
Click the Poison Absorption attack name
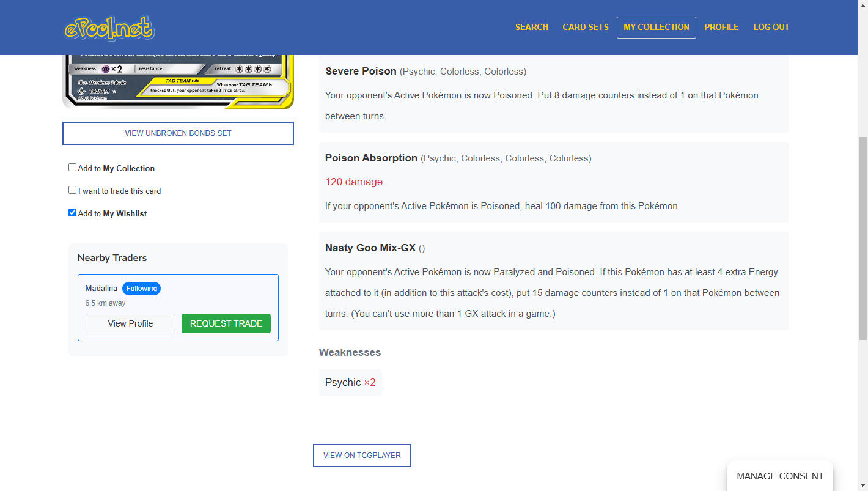click(x=371, y=158)
